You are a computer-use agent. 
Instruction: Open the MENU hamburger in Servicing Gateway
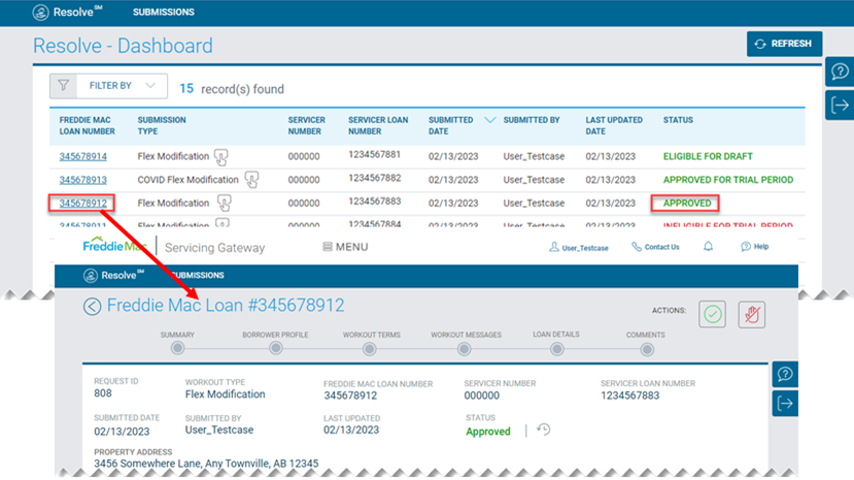click(x=345, y=247)
